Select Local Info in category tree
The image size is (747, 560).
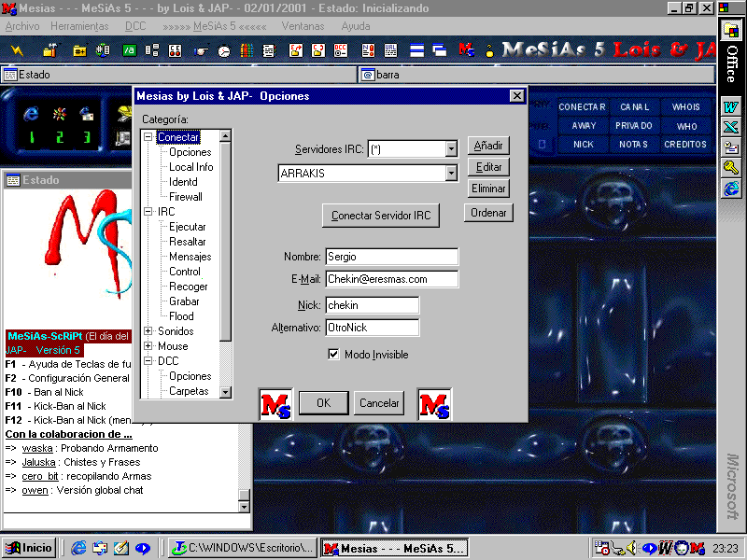[191, 167]
